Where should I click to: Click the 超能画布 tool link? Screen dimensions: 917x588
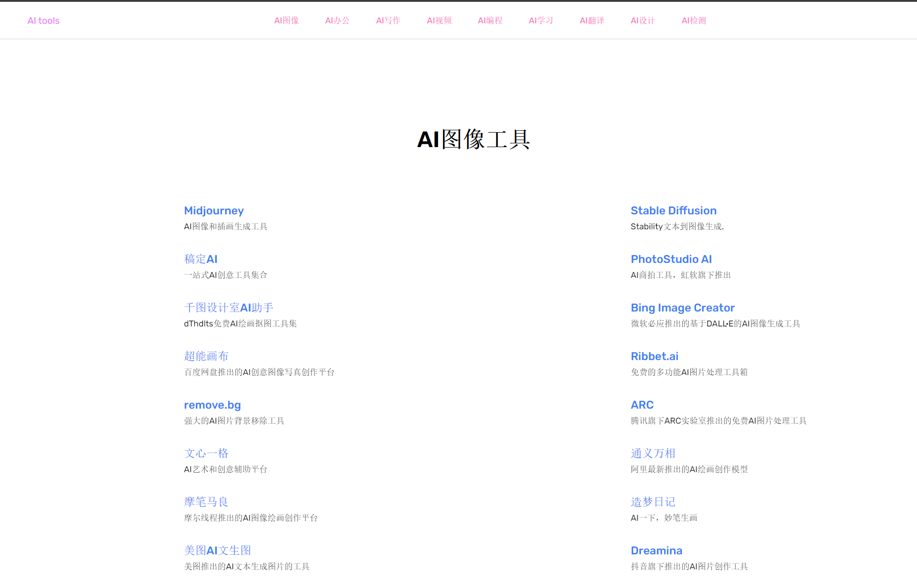tap(206, 356)
